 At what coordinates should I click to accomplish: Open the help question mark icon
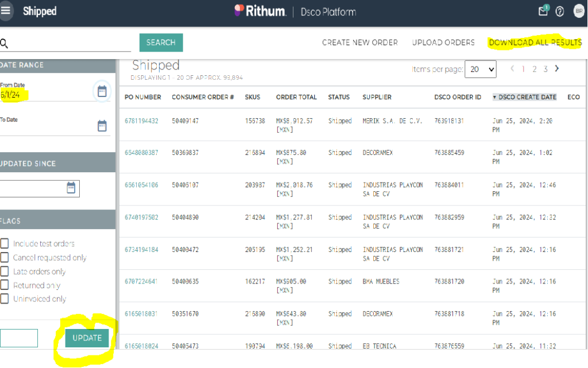[559, 11]
